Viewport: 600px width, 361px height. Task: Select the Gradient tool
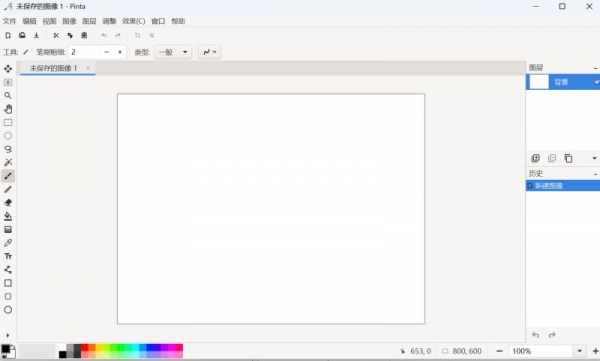click(8, 229)
